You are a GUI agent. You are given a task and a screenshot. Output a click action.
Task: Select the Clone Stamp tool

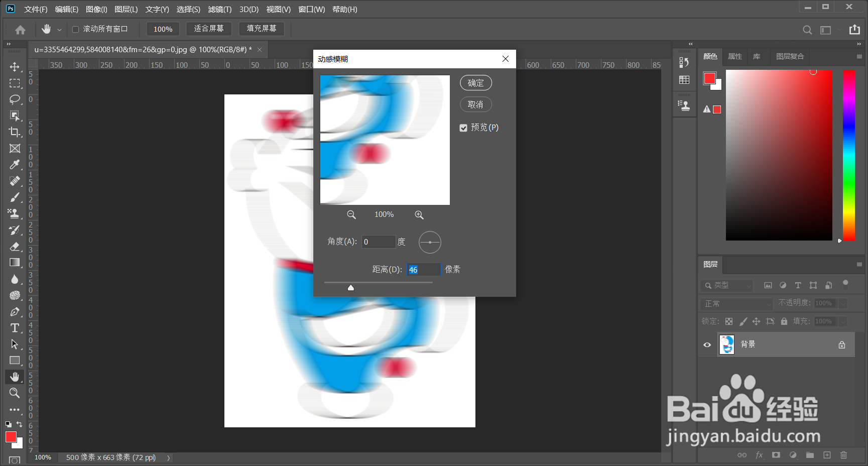click(x=15, y=213)
